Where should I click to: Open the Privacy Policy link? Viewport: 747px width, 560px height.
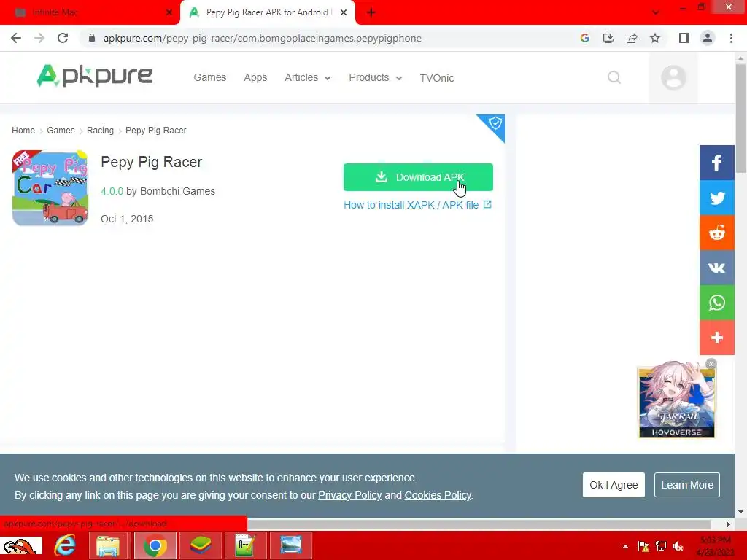coord(349,495)
